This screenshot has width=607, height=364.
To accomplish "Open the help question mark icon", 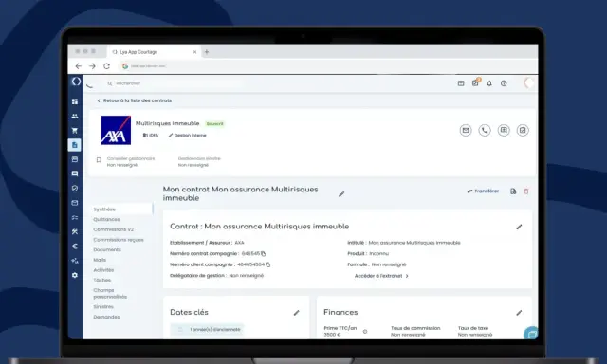I will (504, 83).
